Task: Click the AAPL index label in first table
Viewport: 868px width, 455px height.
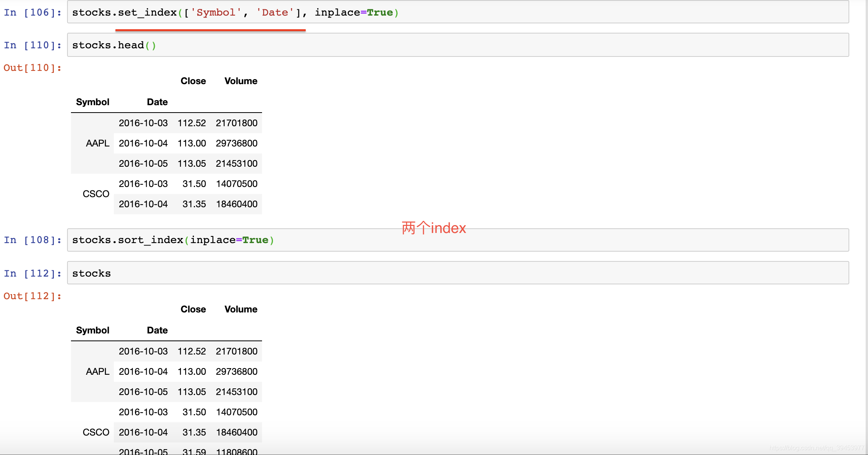Action: tap(97, 143)
